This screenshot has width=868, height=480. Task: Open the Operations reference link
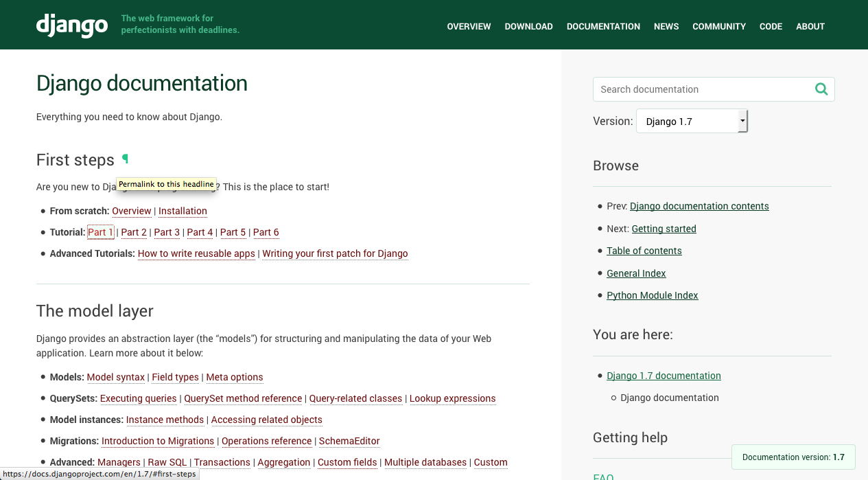[267, 441]
